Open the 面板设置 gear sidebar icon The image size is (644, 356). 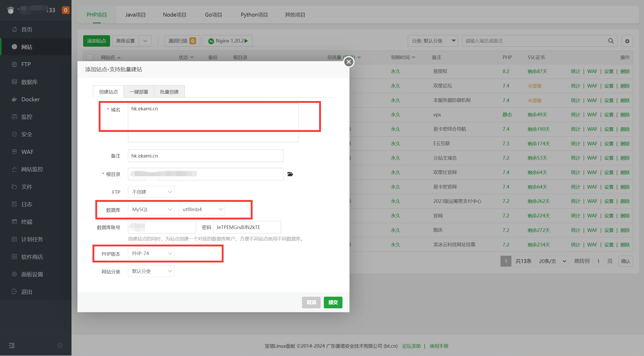pyautogui.click(x=15, y=274)
